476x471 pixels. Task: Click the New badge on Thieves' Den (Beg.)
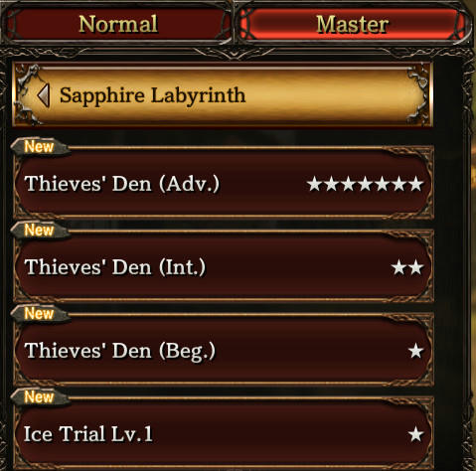39,313
